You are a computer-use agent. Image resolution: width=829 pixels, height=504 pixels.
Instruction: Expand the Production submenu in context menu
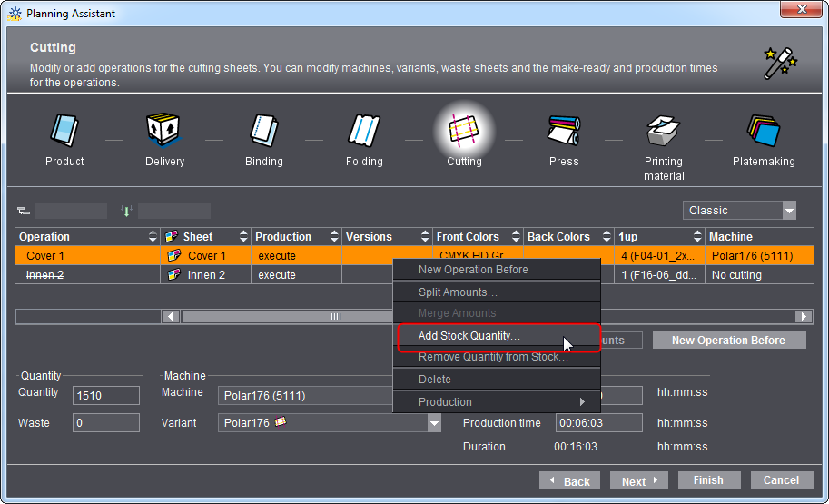(497, 402)
